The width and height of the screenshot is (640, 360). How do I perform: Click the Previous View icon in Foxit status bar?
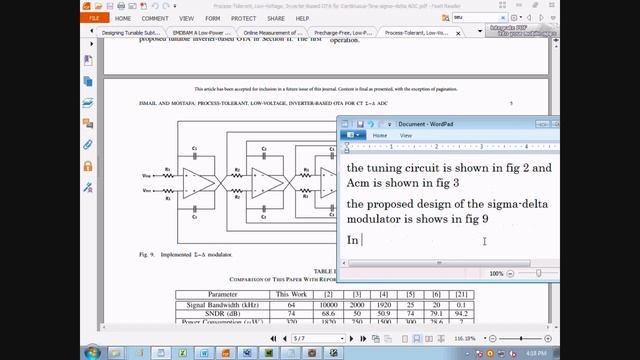376,339
